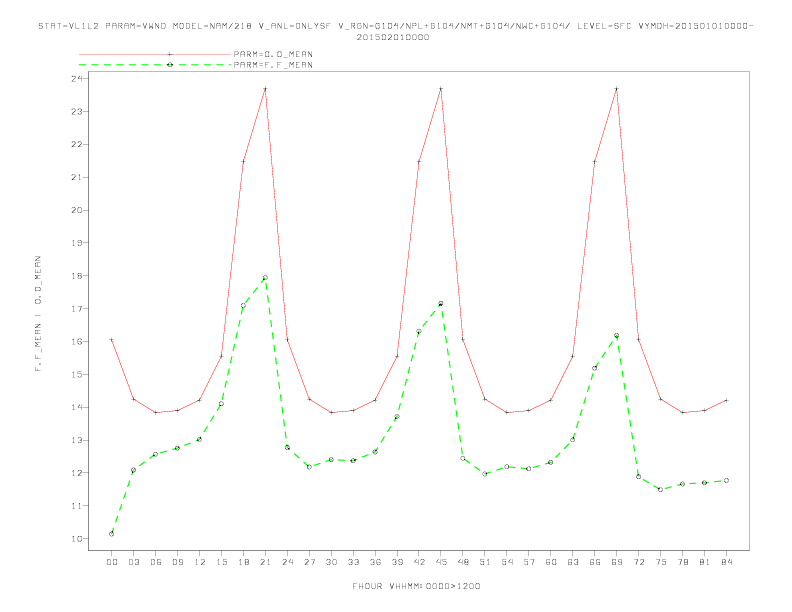Screen dimensions: 792x612
Task: Click the x-axis tick label 42
Action: click(x=419, y=562)
